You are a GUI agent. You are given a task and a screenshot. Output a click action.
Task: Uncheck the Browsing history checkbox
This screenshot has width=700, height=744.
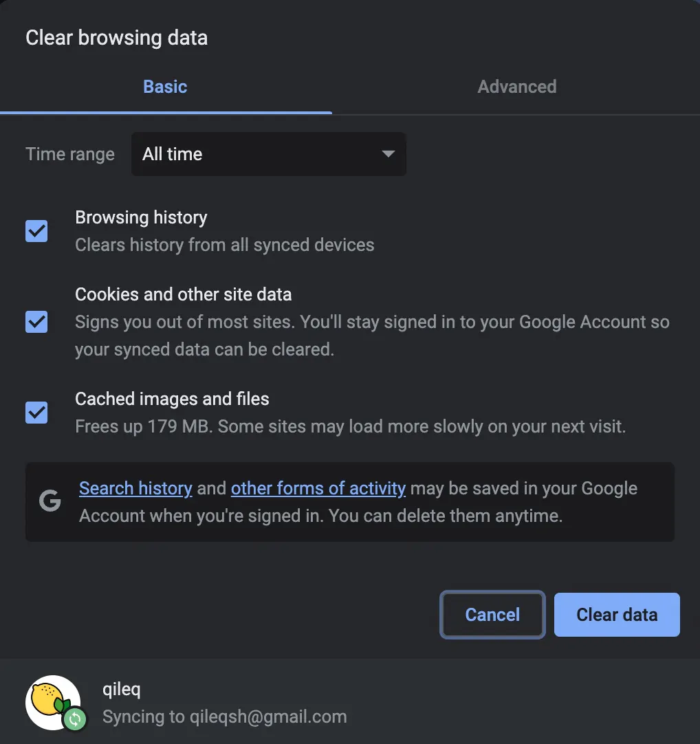[x=36, y=231]
